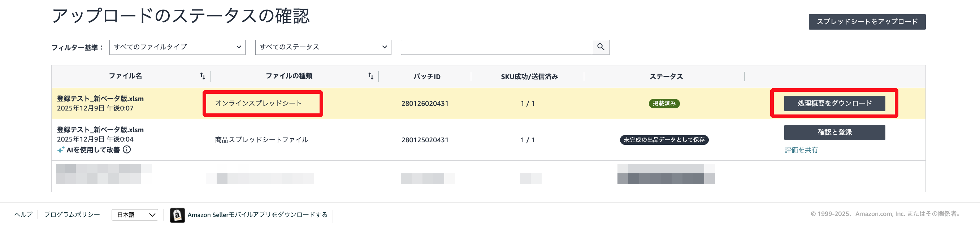
Task: Sort by ファイルの種類 using the arrows icon
Action: 370,76
